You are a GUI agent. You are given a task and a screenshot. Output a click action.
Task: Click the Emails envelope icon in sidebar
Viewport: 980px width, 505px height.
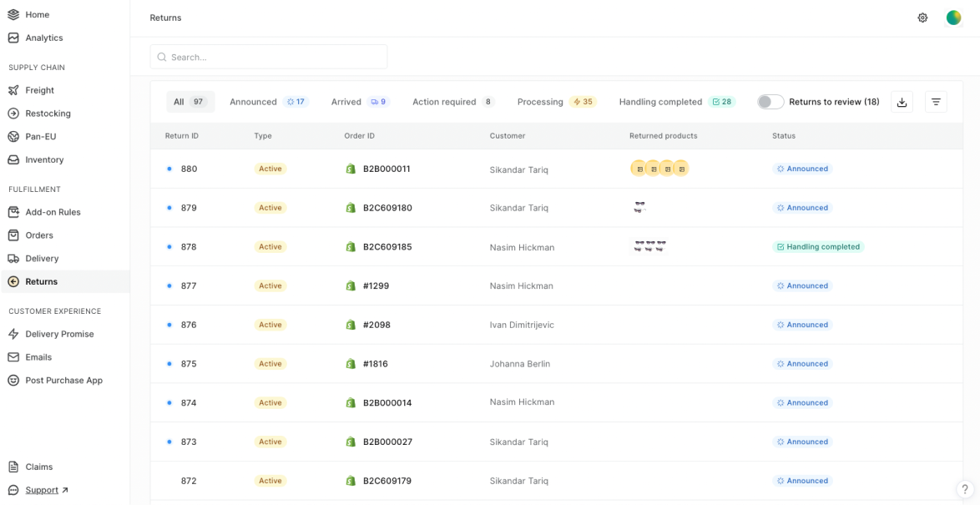12,356
